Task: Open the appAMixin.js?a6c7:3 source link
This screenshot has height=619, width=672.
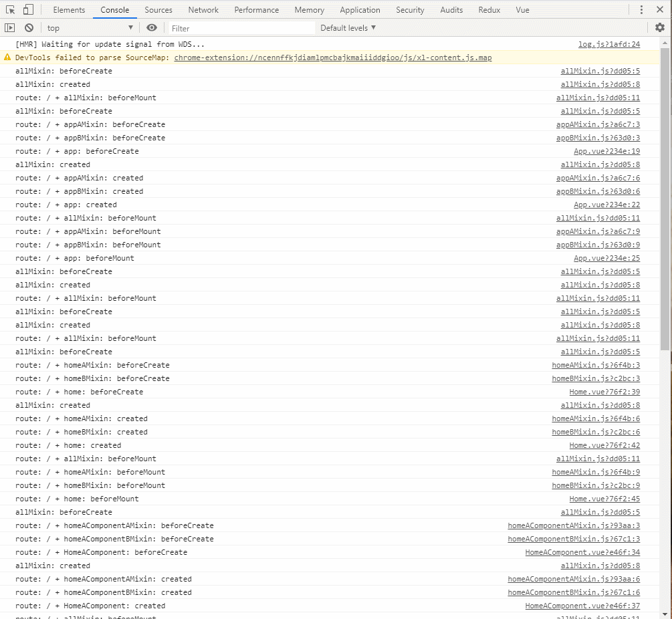Action: 598,124
